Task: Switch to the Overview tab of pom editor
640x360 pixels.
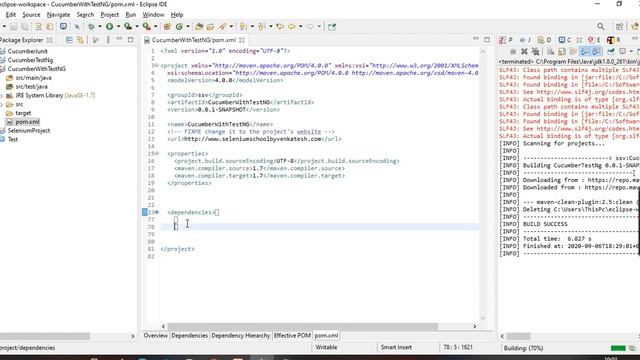Action: click(156, 336)
